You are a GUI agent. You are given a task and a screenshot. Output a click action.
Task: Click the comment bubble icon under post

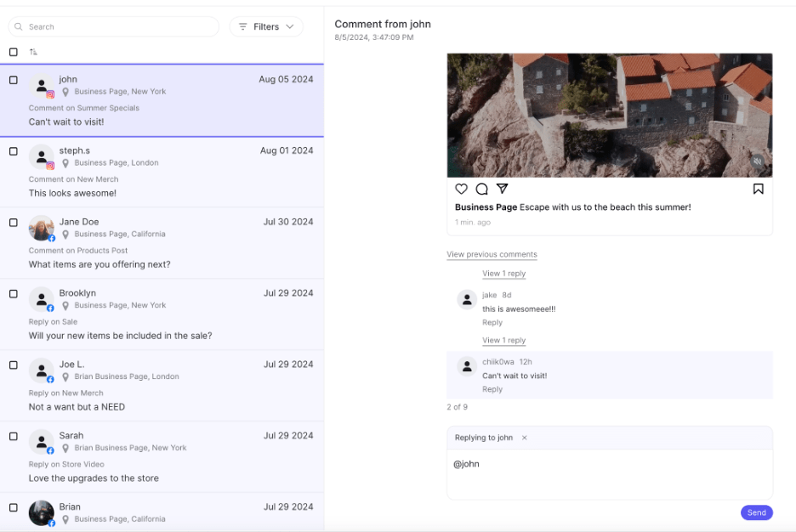click(481, 189)
